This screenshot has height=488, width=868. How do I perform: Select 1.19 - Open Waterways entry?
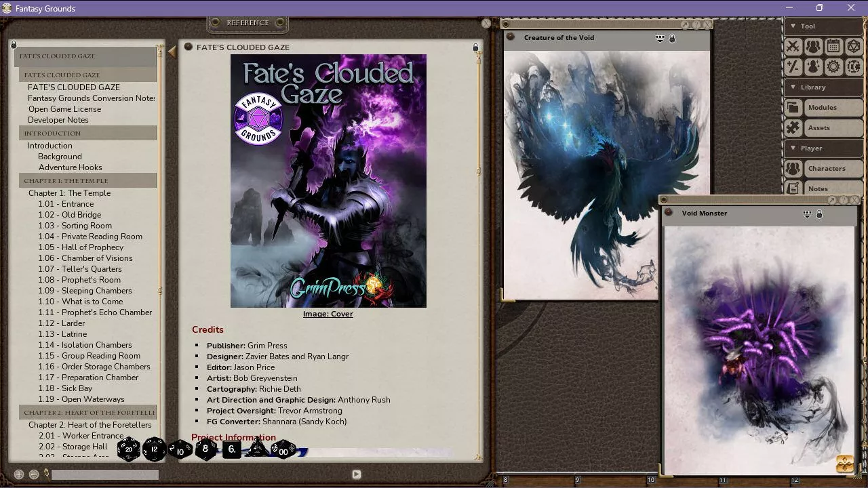click(x=81, y=399)
